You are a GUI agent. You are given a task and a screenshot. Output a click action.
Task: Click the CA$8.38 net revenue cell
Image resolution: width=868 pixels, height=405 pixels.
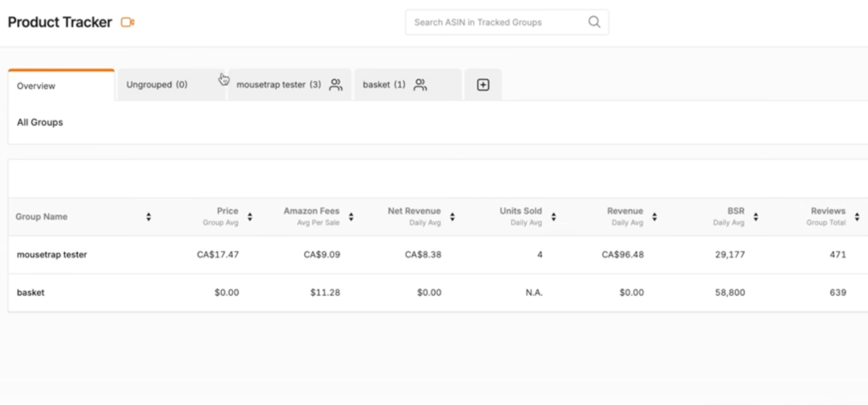(x=423, y=254)
